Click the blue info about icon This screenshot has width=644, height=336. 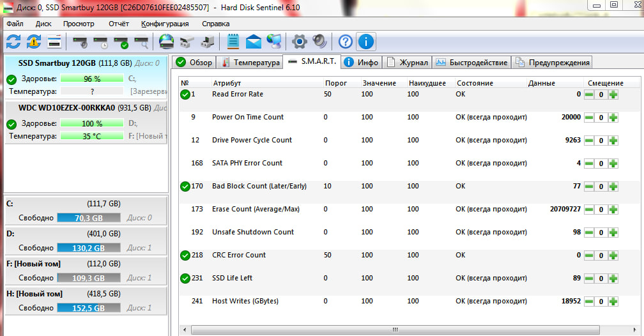coord(365,42)
